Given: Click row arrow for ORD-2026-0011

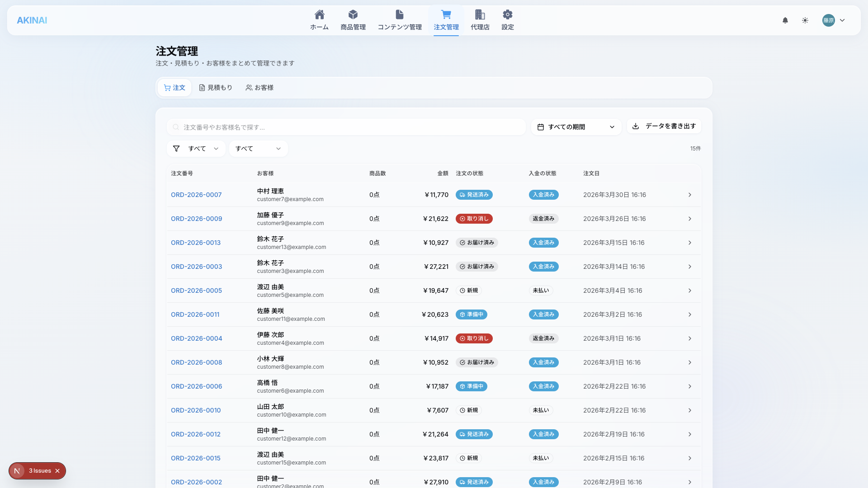Looking at the screenshot, I should (690, 314).
